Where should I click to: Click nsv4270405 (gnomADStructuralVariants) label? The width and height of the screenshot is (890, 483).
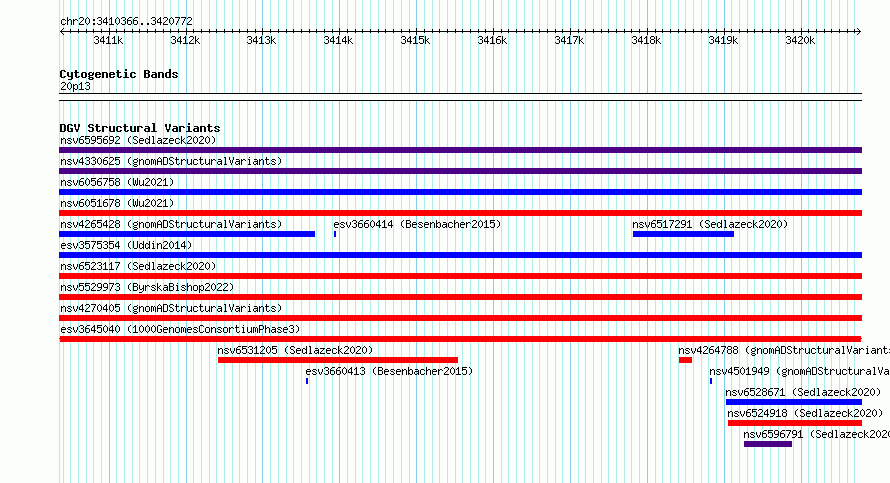(171, 308)
